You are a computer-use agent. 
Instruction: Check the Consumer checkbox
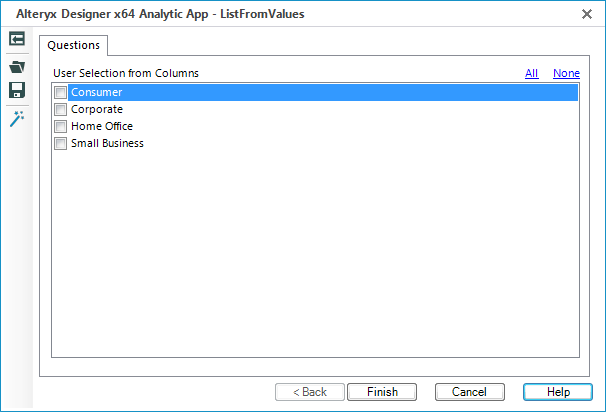tap(60, 92)
